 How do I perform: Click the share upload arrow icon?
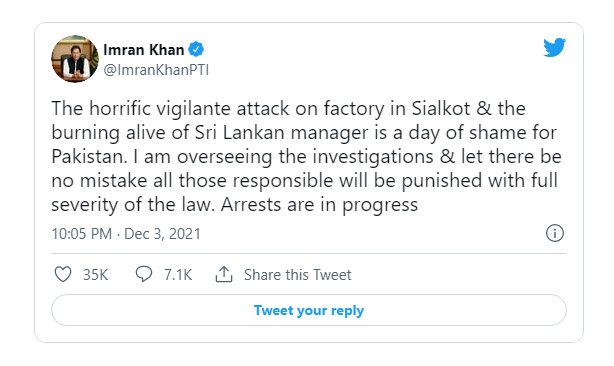pyautogui.click(x=224, y=274)
